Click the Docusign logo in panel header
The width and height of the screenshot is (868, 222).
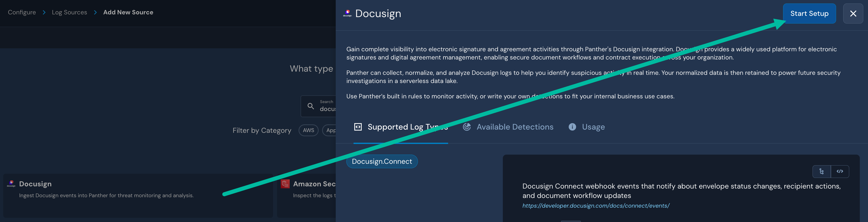tap(347, 13)
